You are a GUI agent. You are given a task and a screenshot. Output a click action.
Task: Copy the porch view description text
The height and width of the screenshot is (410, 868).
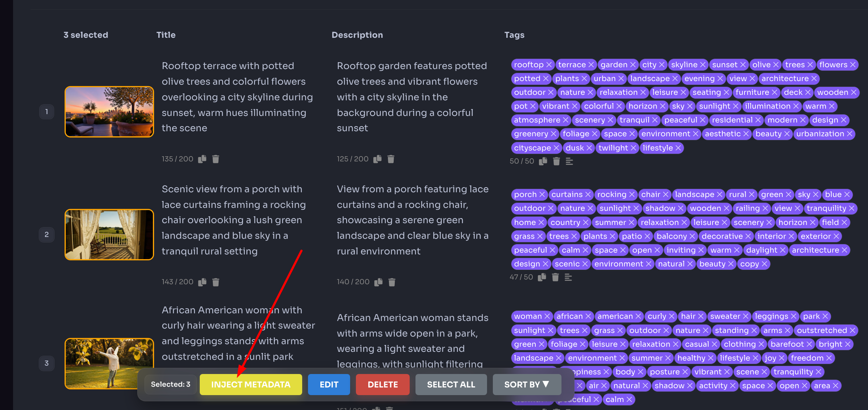378,282
